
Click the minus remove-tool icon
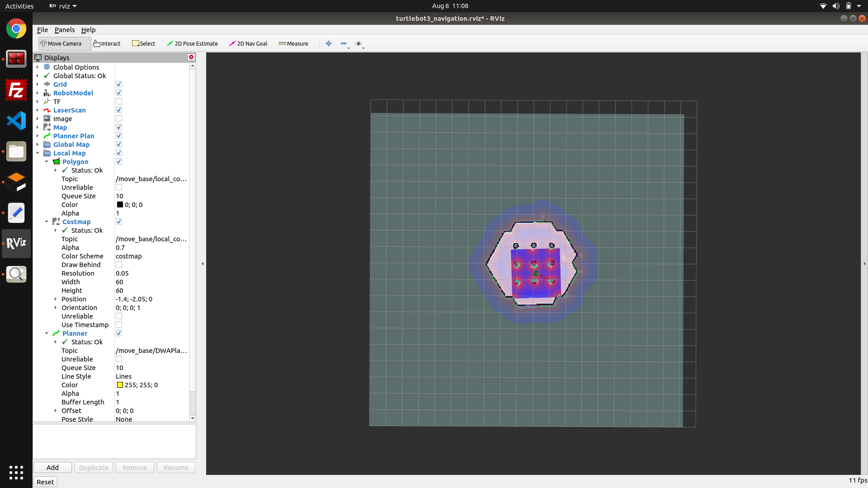click(344, 43)
